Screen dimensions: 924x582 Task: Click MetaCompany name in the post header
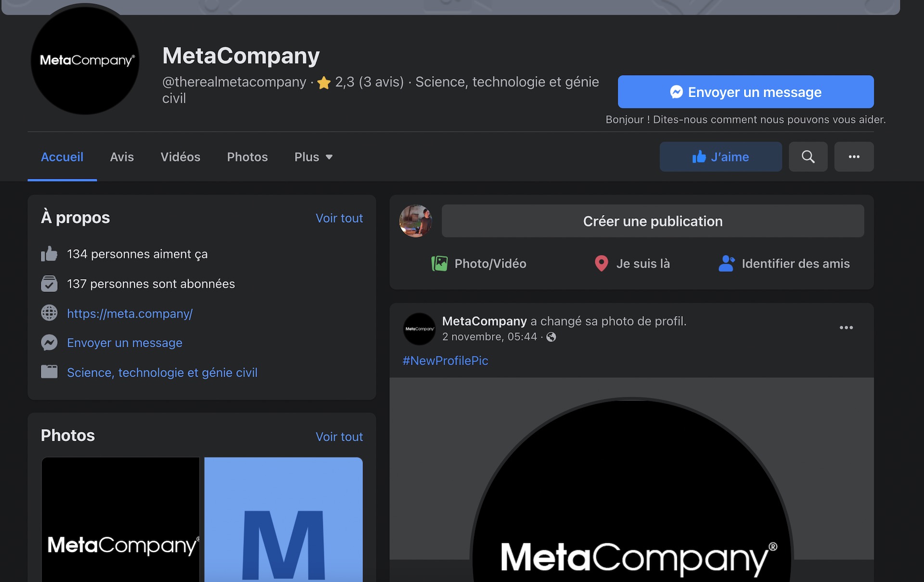(484, 321)
